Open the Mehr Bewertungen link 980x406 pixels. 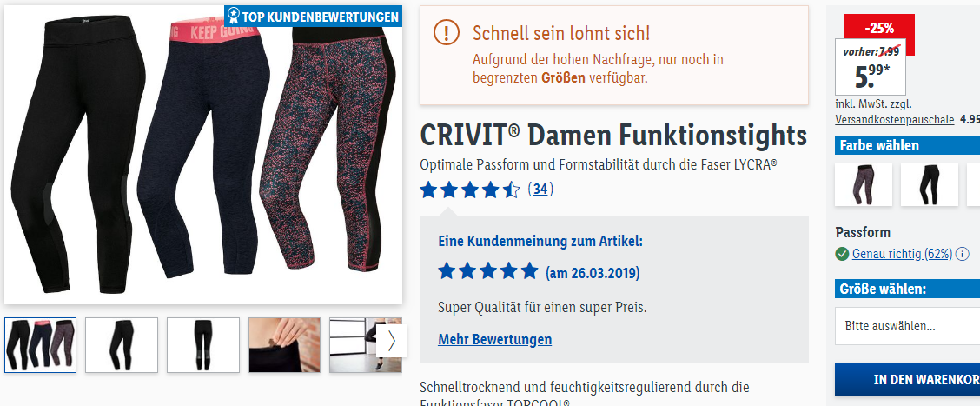point(495,340)
